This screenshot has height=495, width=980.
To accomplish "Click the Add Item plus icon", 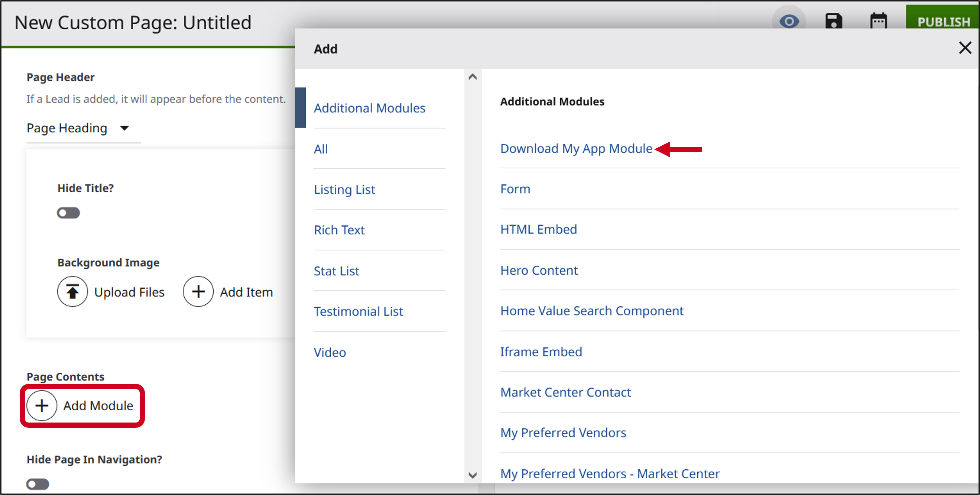I will click(198, 292).
